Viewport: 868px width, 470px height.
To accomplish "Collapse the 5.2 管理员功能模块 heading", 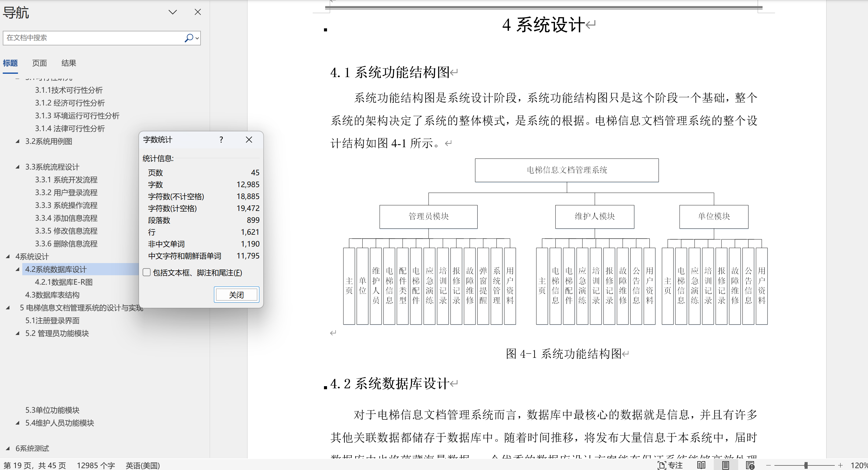I will pos(17,333).
